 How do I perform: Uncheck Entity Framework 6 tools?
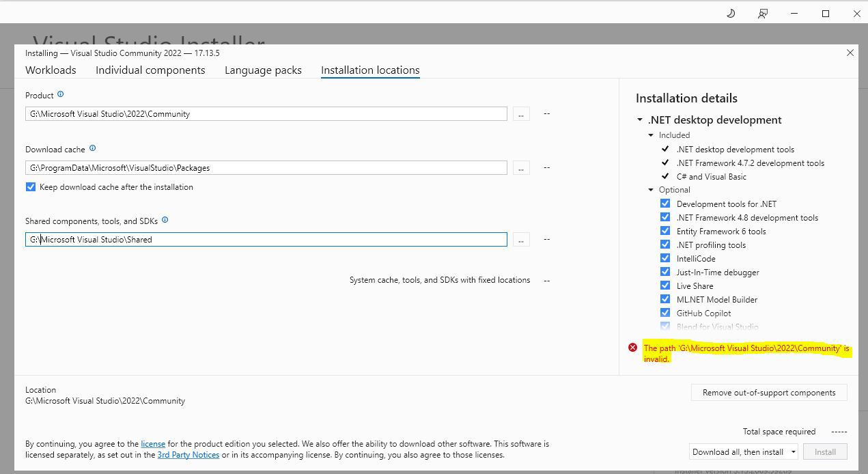665,231
